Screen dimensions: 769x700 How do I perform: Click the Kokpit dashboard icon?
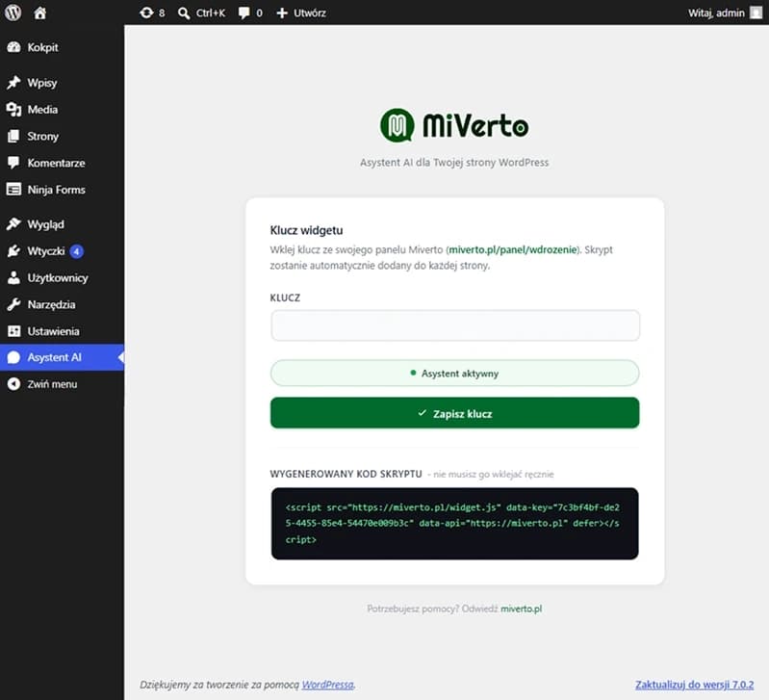pyautogui.click(x=13, y=47)
